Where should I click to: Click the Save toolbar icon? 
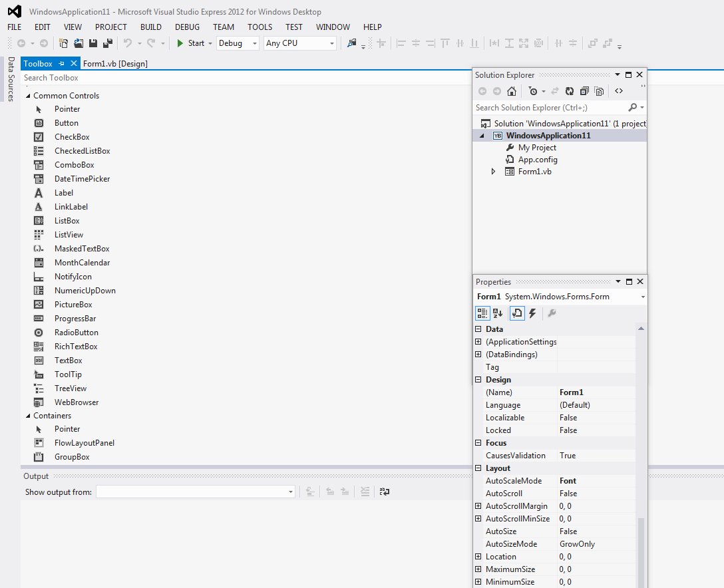click(x=92, y=43)
